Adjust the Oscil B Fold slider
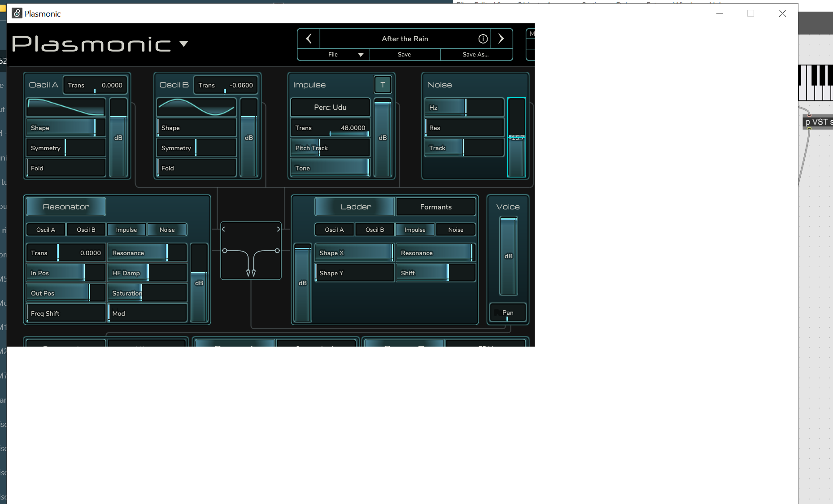 click(x=196, y=168)
